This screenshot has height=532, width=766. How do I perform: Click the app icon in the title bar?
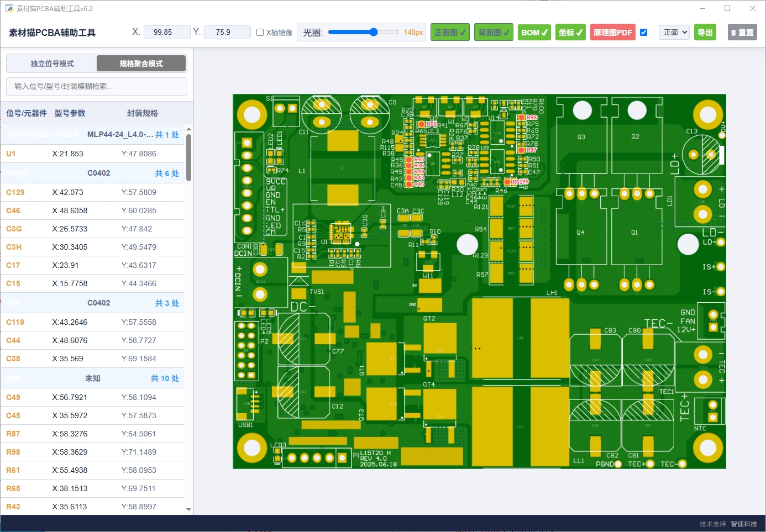click(x=9, y=8)
